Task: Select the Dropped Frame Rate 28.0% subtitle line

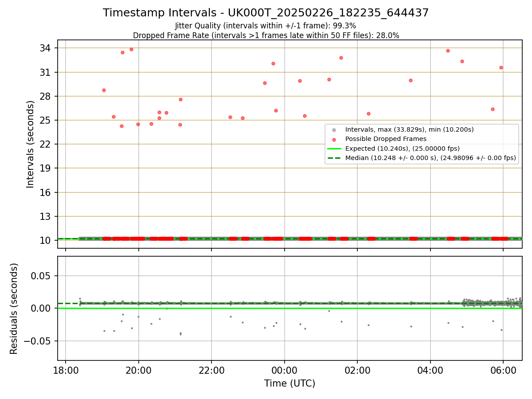Action: (x=266, y=35)
